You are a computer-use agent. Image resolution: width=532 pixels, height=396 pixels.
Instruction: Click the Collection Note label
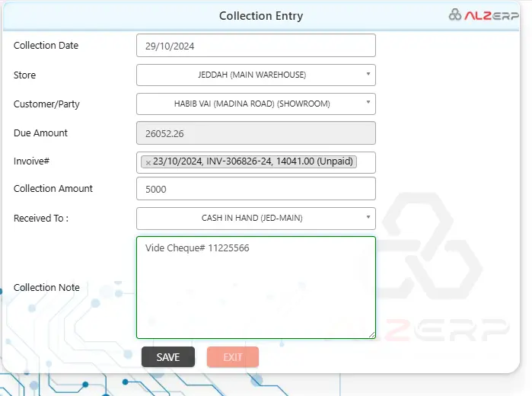coord(46,288)
